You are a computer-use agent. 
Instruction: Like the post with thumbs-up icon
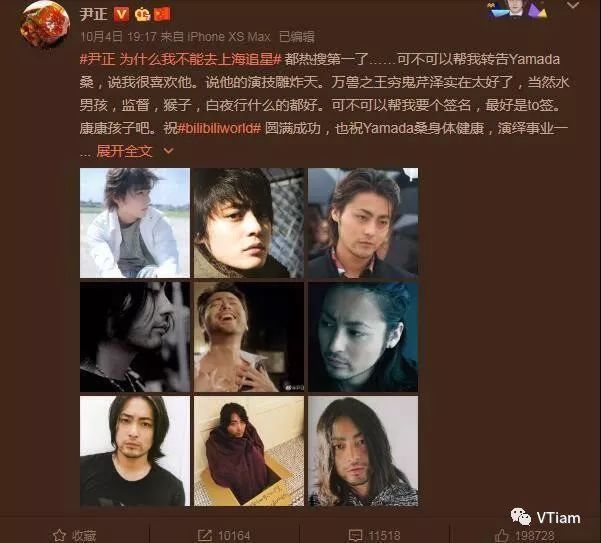[x=502, y=535]
